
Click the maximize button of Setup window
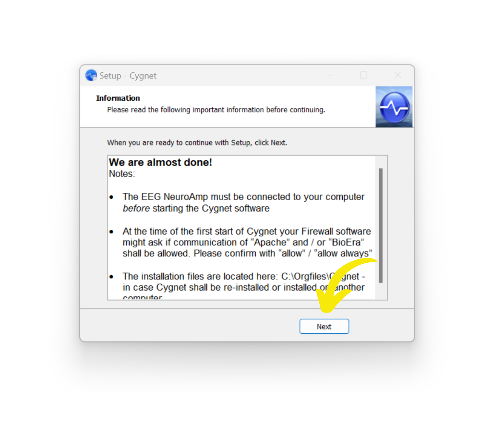click(x=363, y=75)
